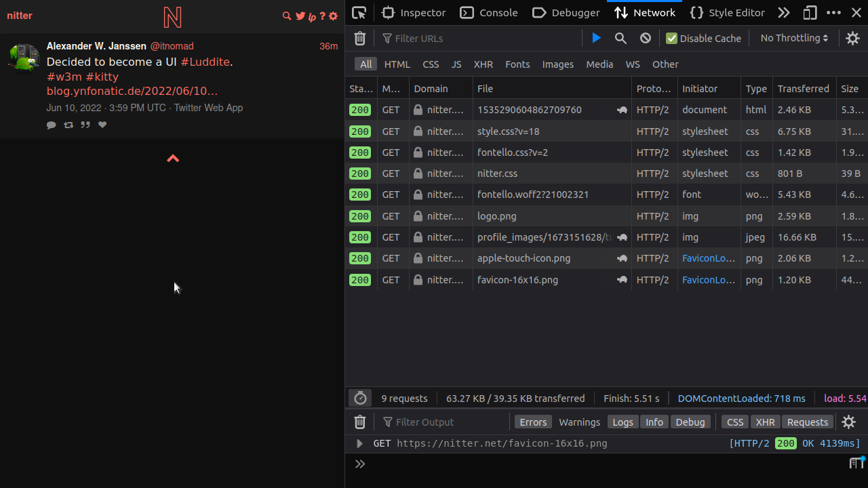Open the Console tab
The width and height of the screenshot is (868, 488).
coord(489,12)
